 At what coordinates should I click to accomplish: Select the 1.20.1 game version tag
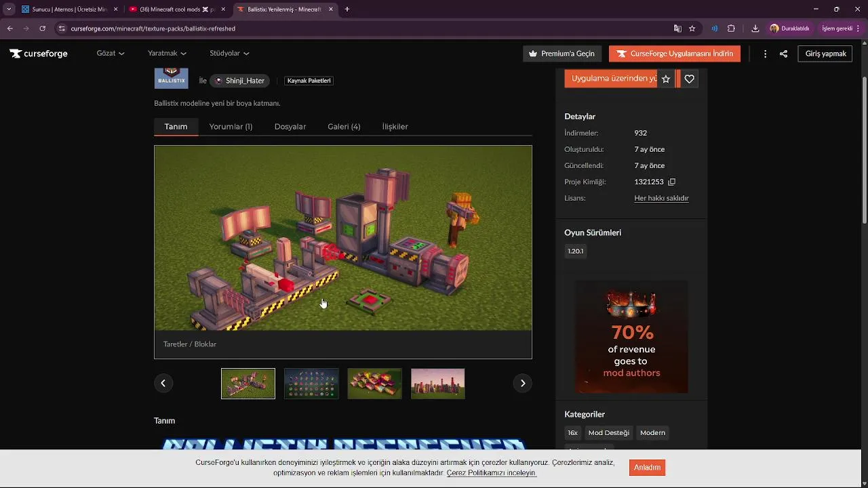[575, 251]
